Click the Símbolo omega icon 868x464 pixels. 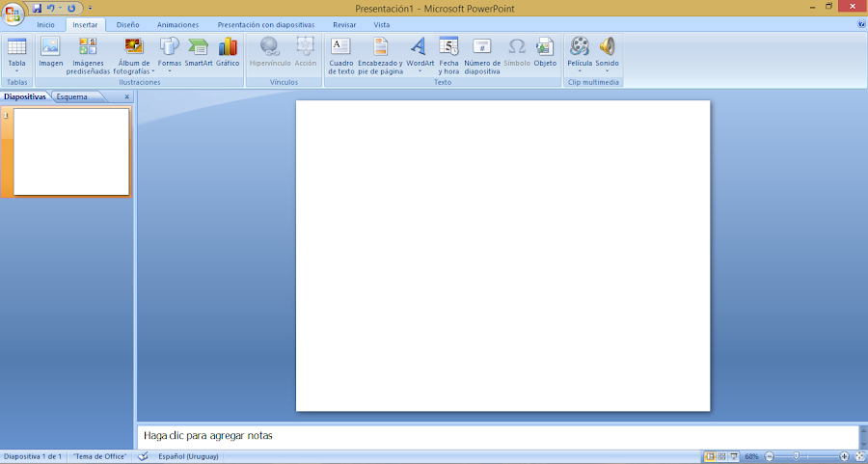pos(517,46)
